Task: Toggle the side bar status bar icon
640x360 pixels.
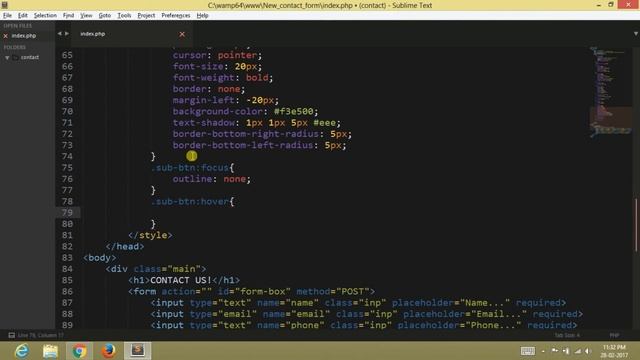Action: [11, 335]
